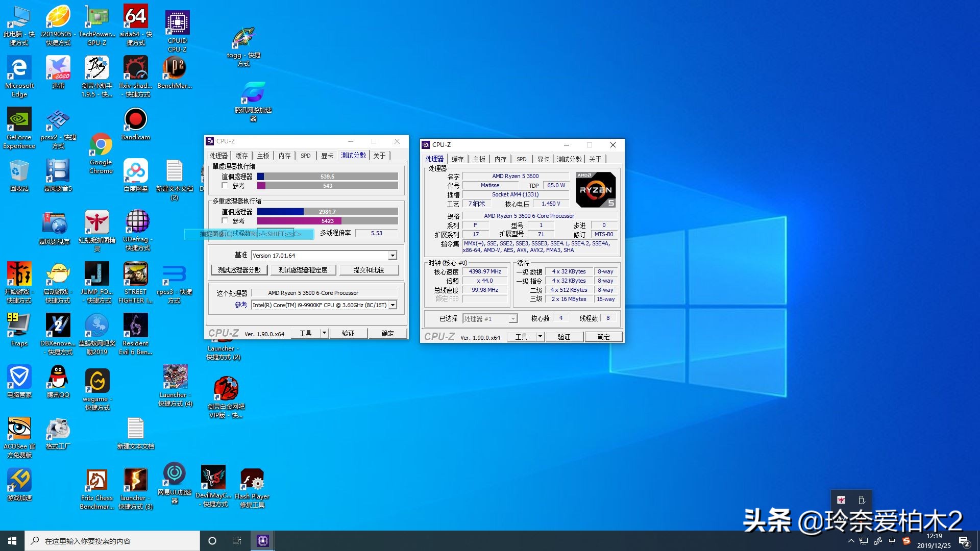This screenshot has height=551, width=980.
Task: Click the CPU-Z taskbar icon
Action: (262, 541)
